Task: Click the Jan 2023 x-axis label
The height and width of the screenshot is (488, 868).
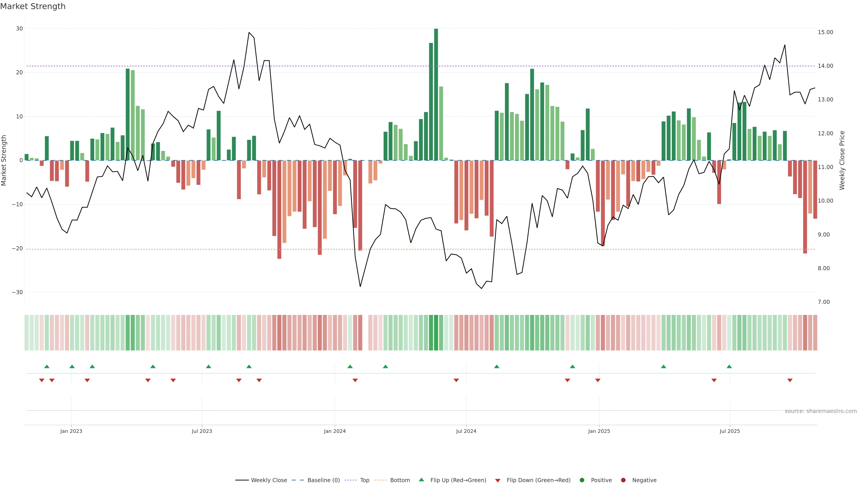Action: click(71, 431)
